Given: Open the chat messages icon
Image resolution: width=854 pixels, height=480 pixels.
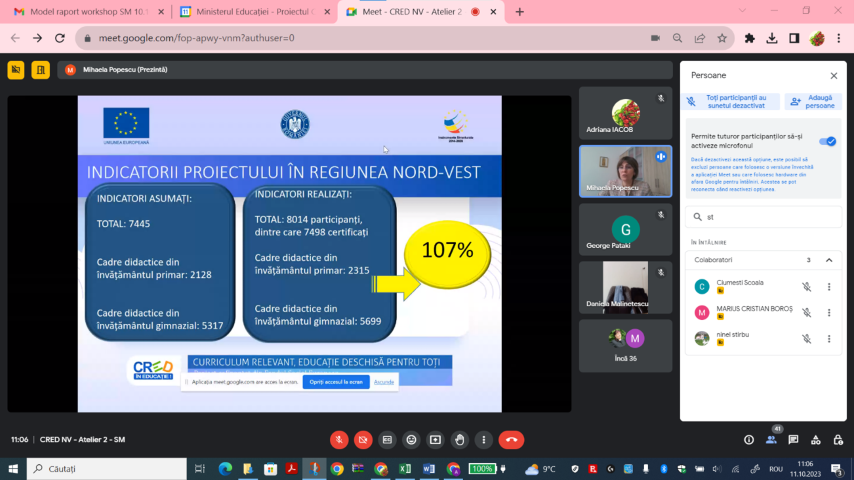Looking at the screenshot, I should pyautogui.click(x=793, y=439).
